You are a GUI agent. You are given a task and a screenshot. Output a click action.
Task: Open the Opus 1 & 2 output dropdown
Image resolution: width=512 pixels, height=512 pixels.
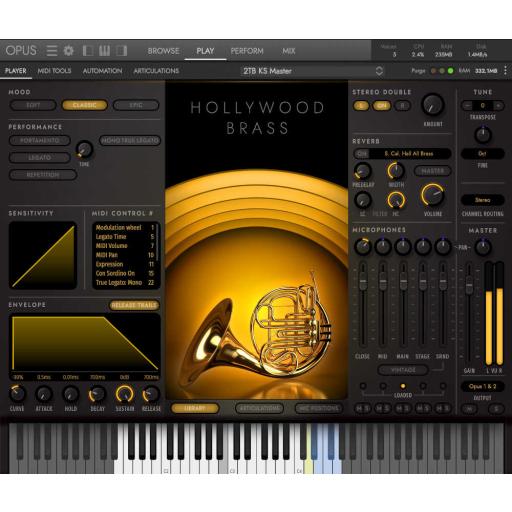[x=482, y=386]
